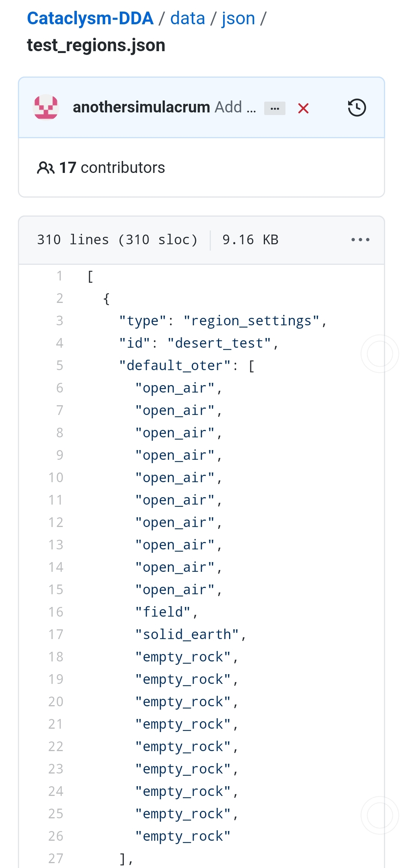Click the 310 lines file stats
This screenshot has height=868, width=403.
(x=118, y=239)
